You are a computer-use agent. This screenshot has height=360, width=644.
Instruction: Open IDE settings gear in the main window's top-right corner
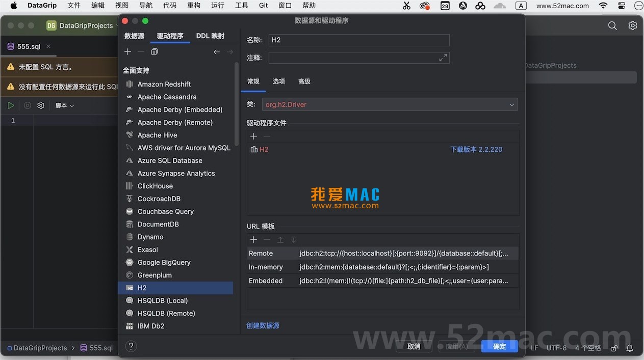click(x=633, y=25)
